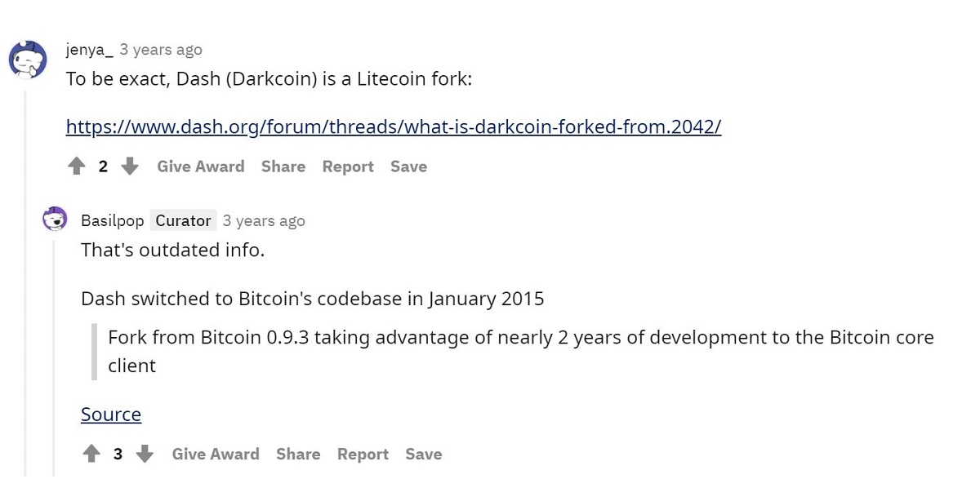
Task: Report jenya_'s comment
Action: pos(348,166)
